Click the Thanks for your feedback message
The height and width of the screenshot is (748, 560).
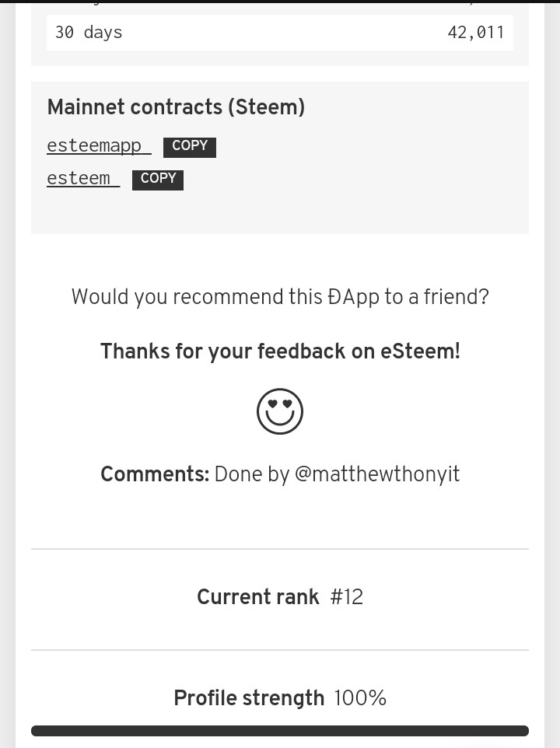tap(280, 351)
